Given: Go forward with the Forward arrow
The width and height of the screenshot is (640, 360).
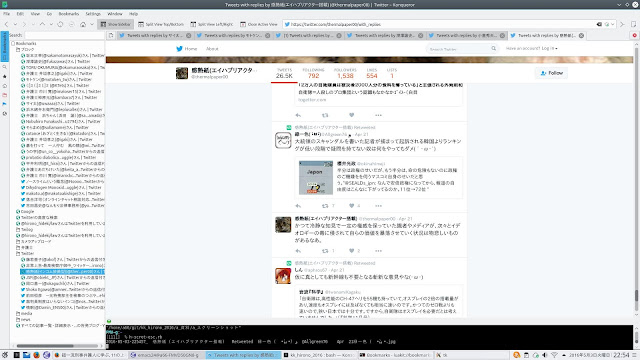Looking at the screenshot, I should [x=24, y=24].
